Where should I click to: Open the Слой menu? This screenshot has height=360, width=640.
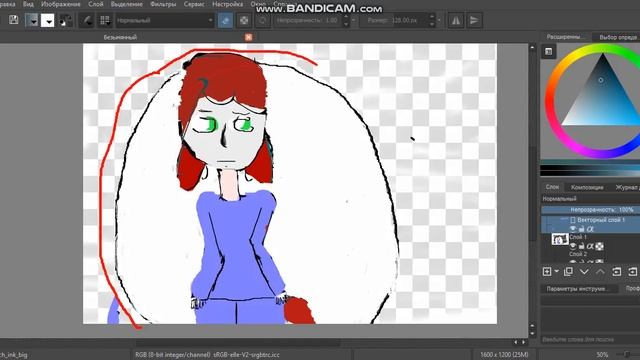pos(96,4)
